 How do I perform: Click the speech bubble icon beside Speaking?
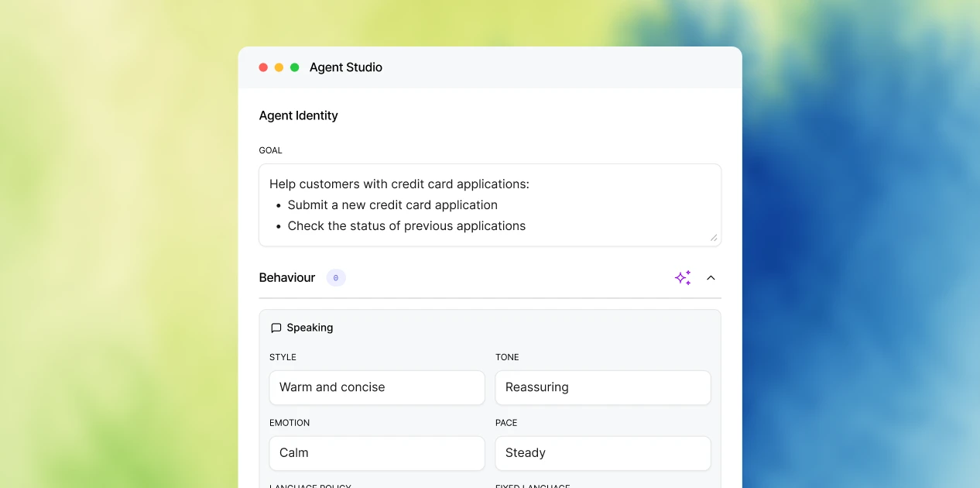[276, 328]
